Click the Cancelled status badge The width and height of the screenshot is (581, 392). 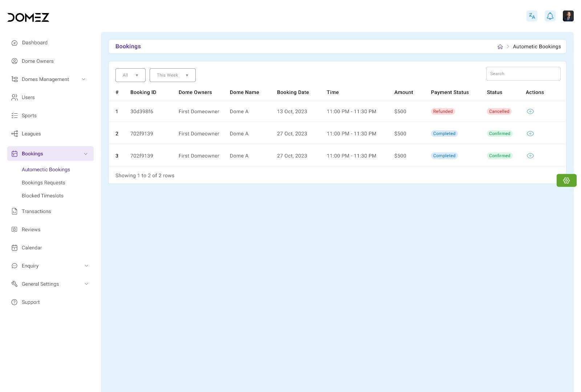tap(499, 111)
